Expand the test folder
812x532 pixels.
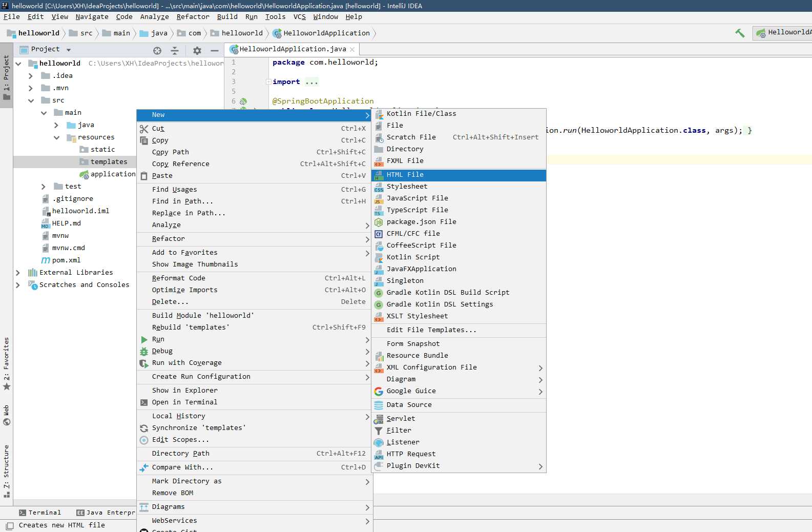coord(44,187)
